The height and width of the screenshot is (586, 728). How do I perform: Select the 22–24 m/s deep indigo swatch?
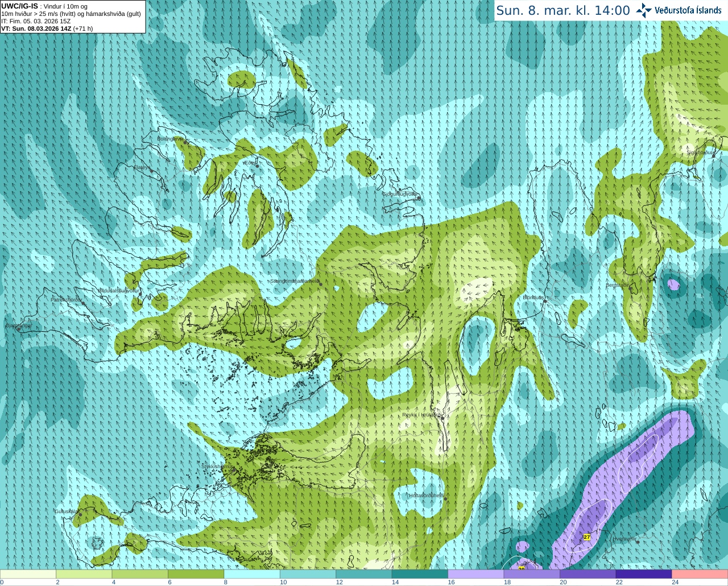coord(644,574)
